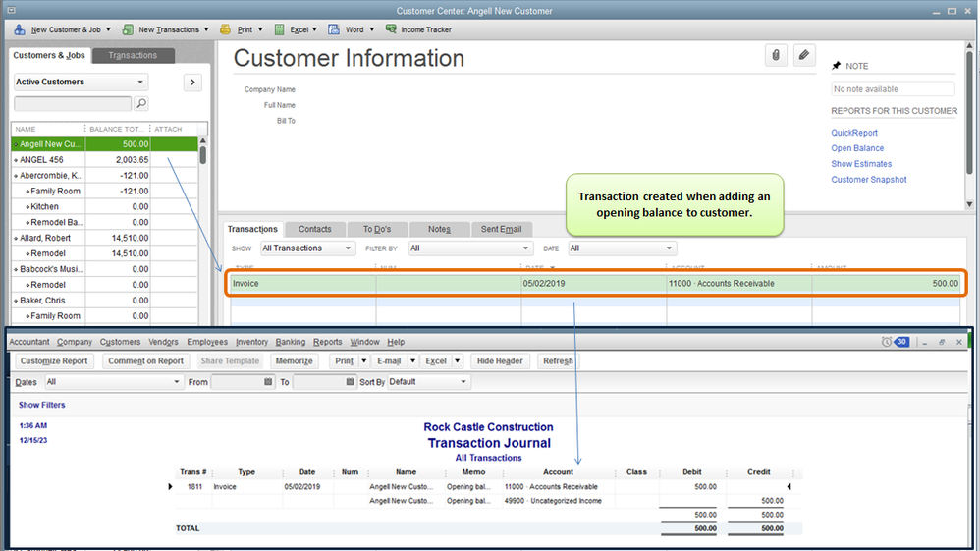The height and width of the screenshot is (551, 980).
Task: Click the New Transactions icon
Action: [x=128, y=29]
